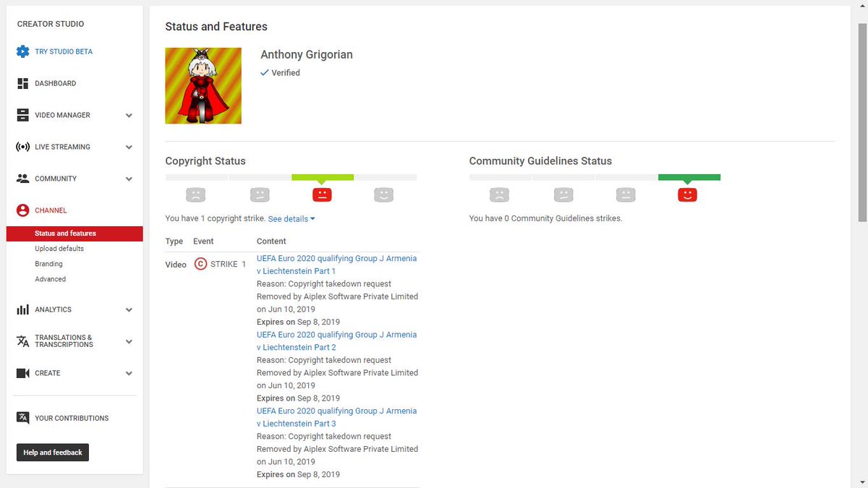Open the Channel section label

click(x=51, y=210)
